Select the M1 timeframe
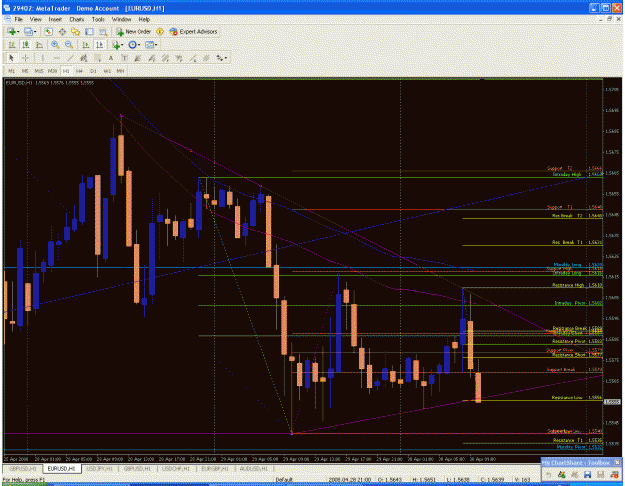Image resolution: width=625 pixels, height=486 pixels. (12, 71)
